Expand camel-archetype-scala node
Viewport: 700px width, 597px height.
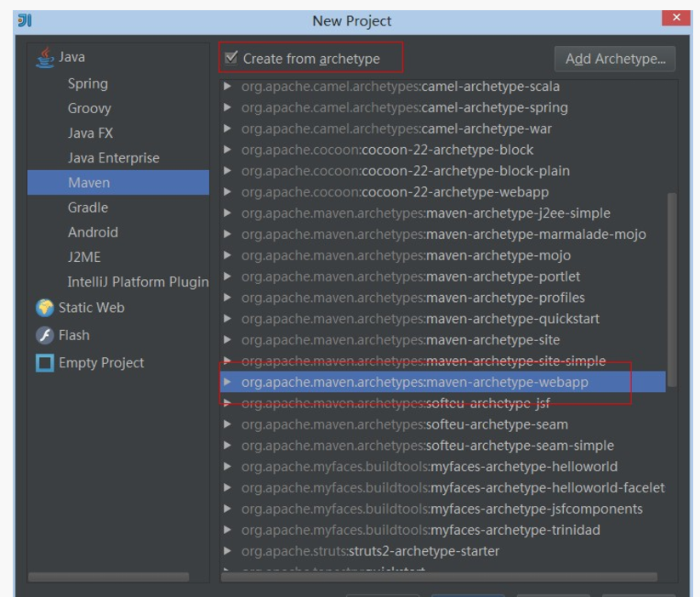(227, 86)
